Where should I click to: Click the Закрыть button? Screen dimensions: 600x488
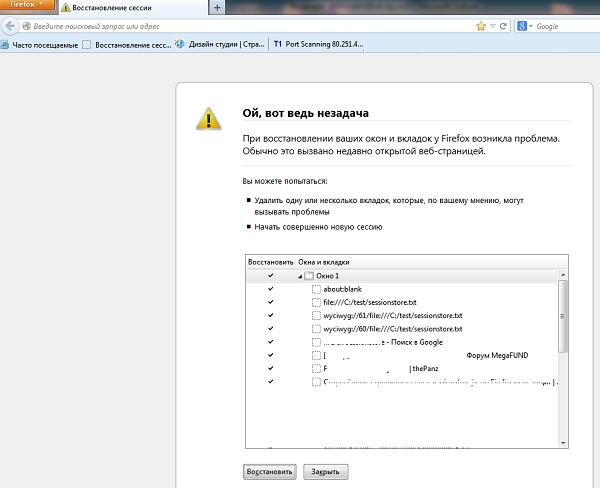pyautogui.click(x=325, y=472)
